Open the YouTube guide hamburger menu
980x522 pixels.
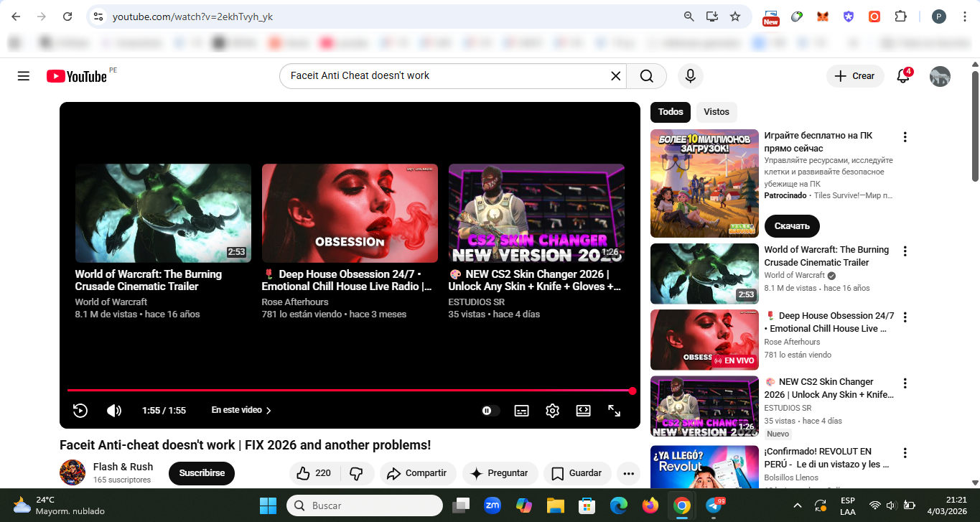[x=24, y=76]
